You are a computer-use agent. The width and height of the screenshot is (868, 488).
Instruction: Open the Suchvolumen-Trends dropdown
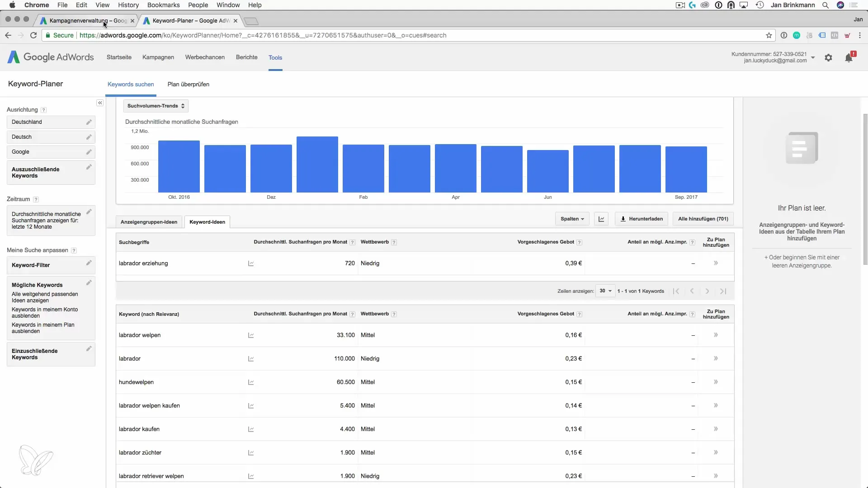tap(156, 106)
